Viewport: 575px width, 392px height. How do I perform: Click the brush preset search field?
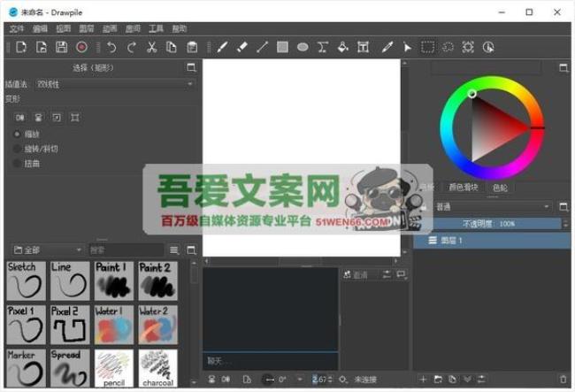[126, 250]
